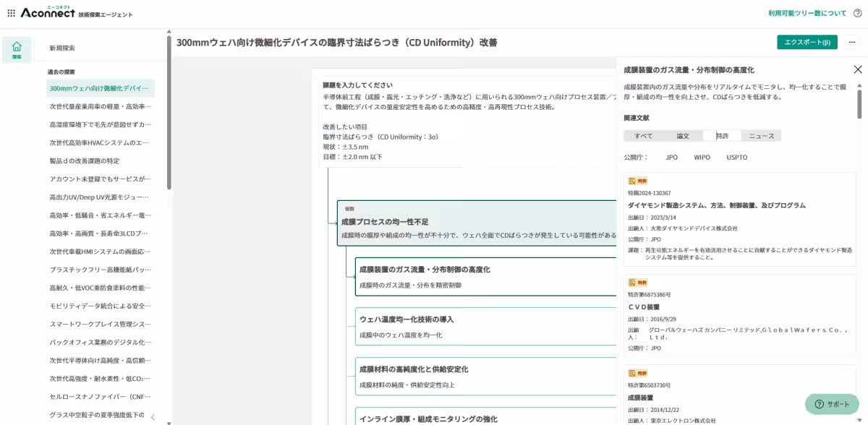The height and width of the screenshot is (425, 868).
Task: Open the three-dot options menu beside エクスポート
Action: (x=852, y=42)
